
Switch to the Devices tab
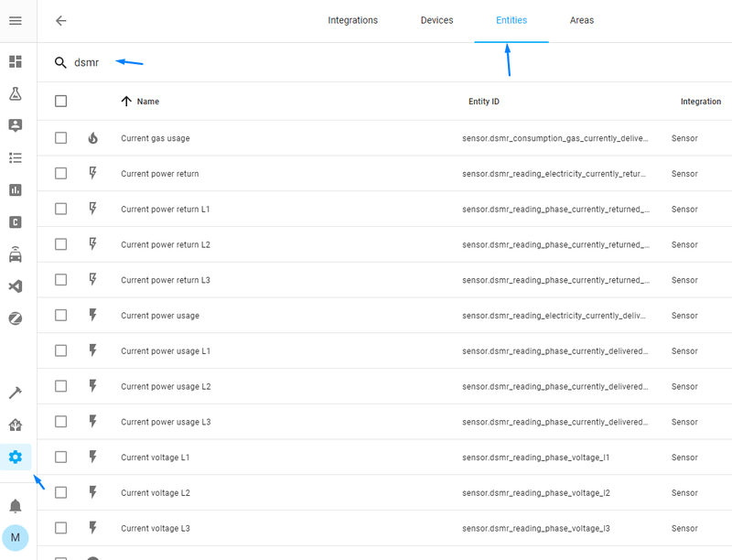(x=436, y=20)
